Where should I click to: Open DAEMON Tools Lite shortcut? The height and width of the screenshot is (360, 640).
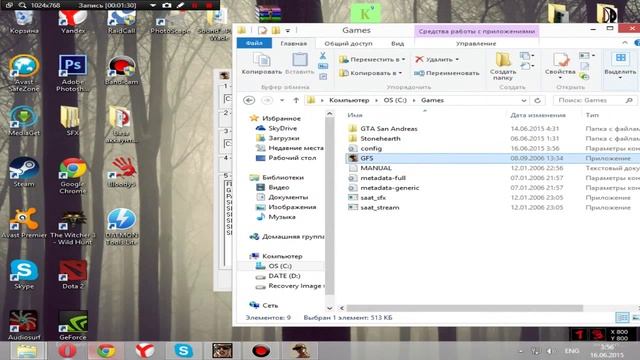(122, 227)
